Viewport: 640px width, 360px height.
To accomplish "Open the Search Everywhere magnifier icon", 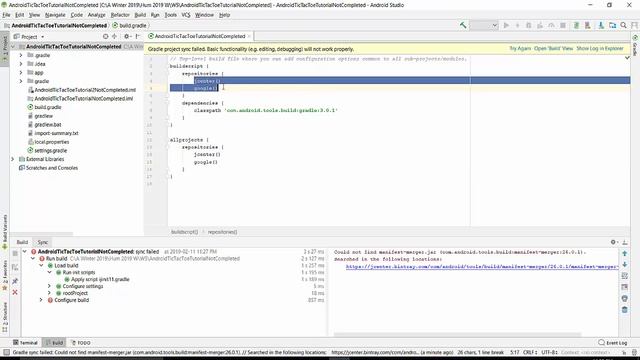I will click(x=624, y=25).
